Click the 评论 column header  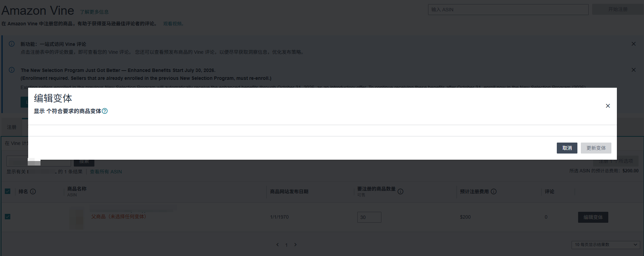(549, 192)
